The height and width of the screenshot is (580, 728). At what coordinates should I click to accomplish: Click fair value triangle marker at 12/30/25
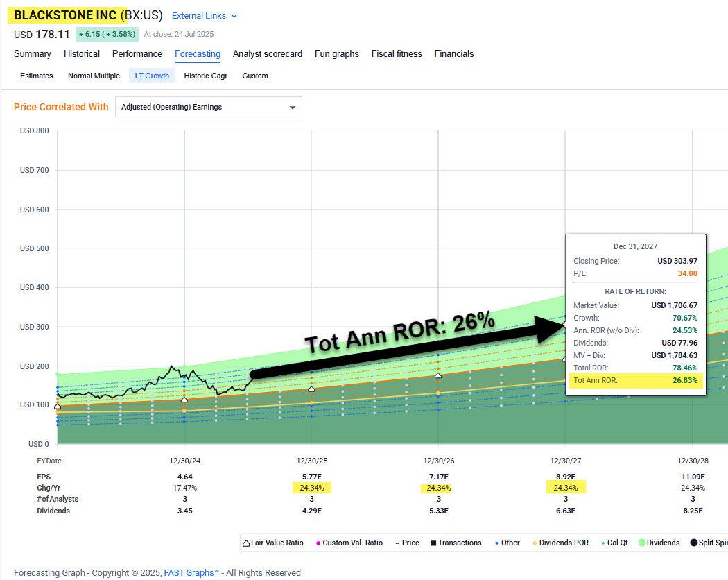point(311,389)
